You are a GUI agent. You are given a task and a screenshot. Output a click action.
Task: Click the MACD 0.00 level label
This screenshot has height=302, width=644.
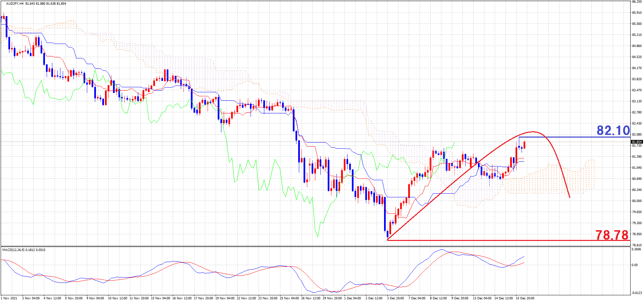(635, 265)
